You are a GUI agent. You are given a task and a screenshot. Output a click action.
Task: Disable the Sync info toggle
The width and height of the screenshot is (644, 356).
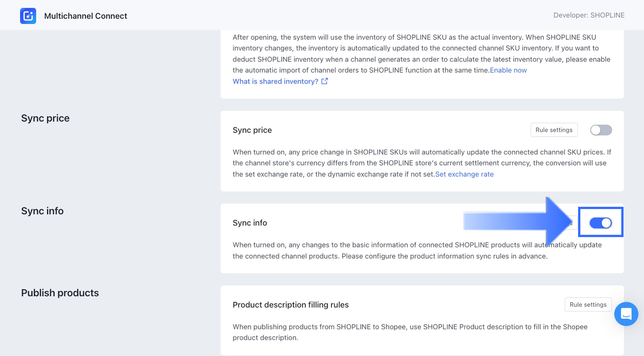600,223
